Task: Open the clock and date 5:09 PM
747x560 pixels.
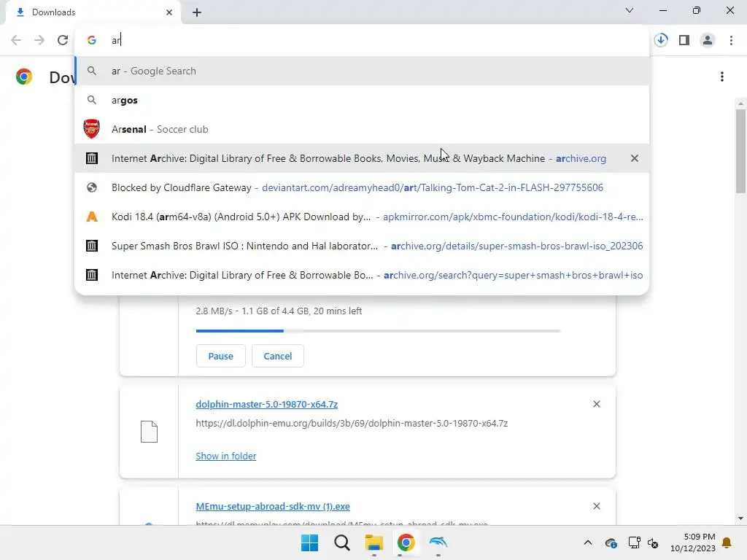Action: (693, 542)
